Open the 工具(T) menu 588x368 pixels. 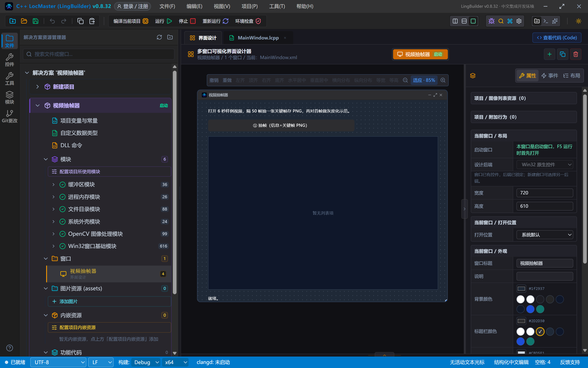point(277,6)
